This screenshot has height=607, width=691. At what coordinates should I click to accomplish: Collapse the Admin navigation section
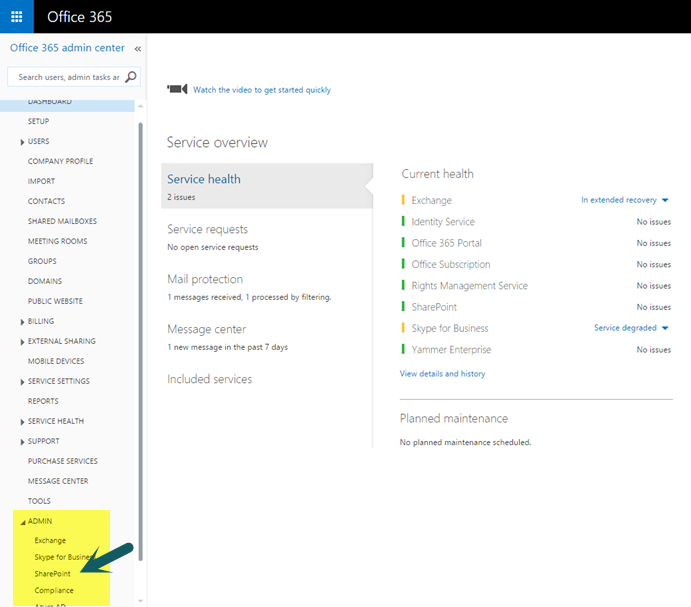22,521
